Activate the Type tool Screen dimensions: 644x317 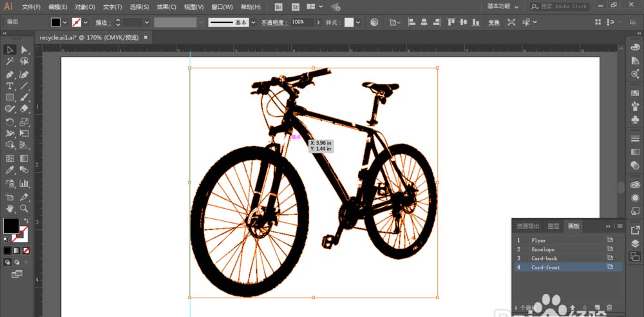point(10,86)
